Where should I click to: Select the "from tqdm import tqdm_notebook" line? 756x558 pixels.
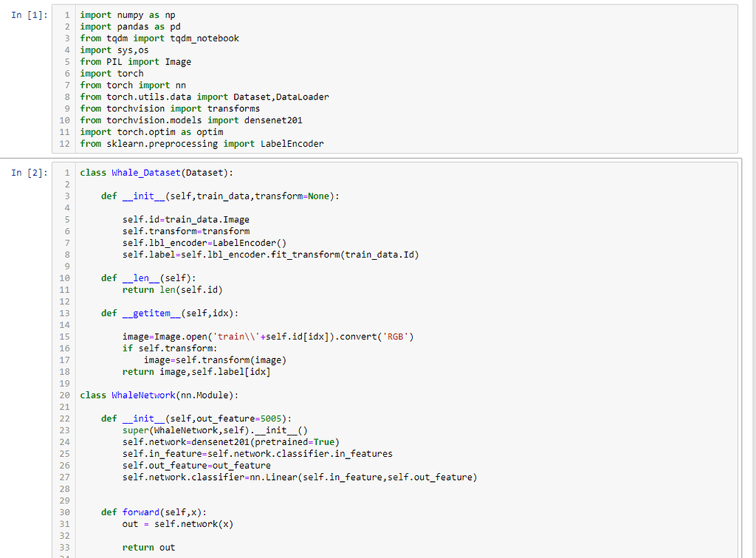click(x=159, y=38)
